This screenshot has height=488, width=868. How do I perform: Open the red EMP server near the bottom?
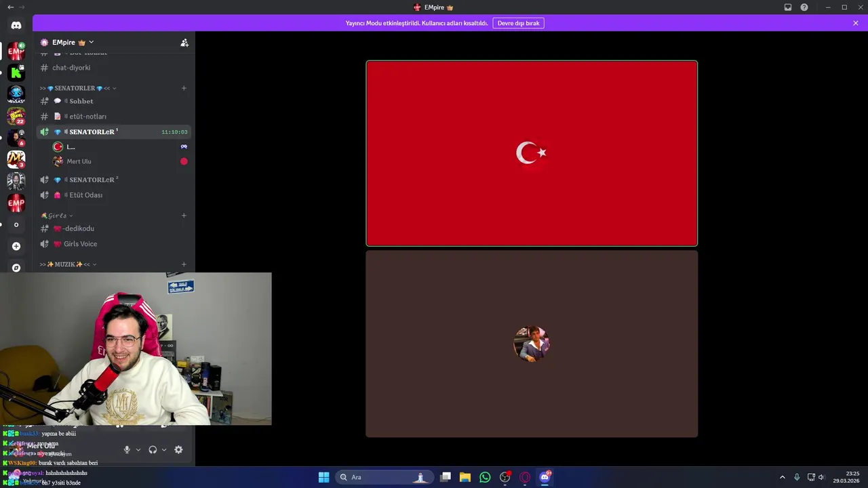tap(16, 203)
